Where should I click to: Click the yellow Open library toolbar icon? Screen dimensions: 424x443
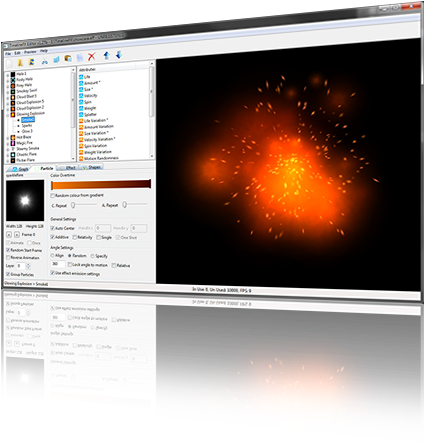click(x=20, y=62)
